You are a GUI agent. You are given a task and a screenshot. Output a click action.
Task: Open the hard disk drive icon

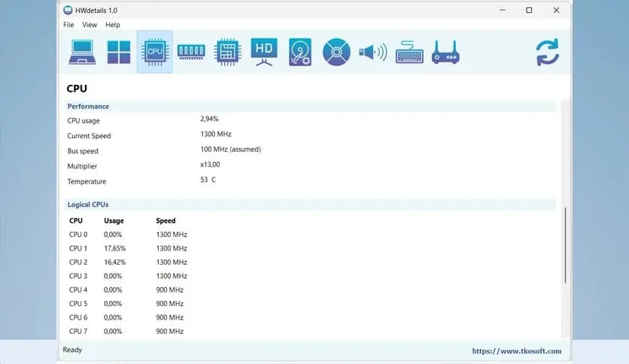(x=300, y=52)
